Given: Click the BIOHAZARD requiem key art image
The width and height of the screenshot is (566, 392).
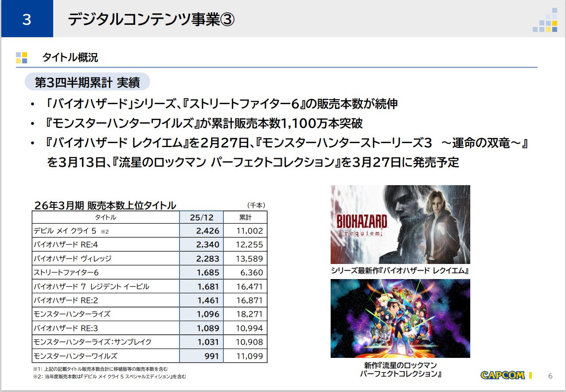Looking at the screenshot, I should pyautogui.click(x=400, y=225).
